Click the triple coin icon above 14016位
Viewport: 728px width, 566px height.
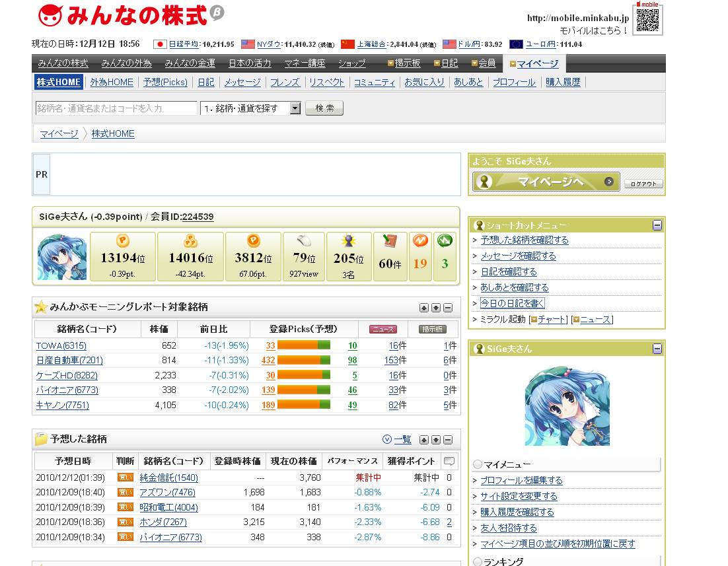click(x=190, y=241)
